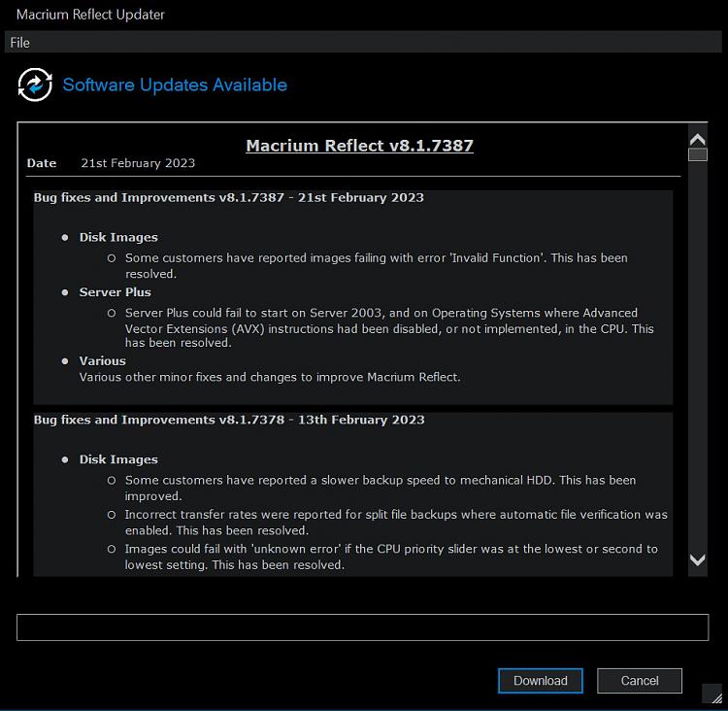Screen dimensions: 728x711
Task: Click the Cancel button
Action: [x=640, y=681]
